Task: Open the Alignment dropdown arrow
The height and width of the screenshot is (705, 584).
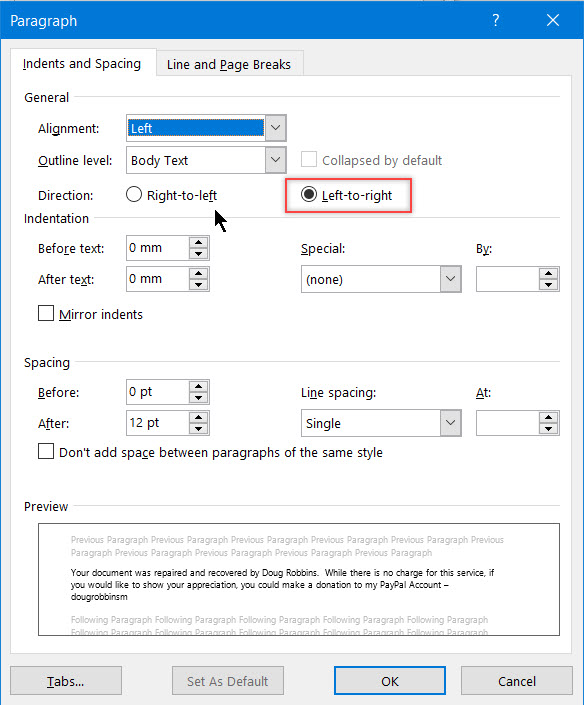Action: (x=276, y=128)
